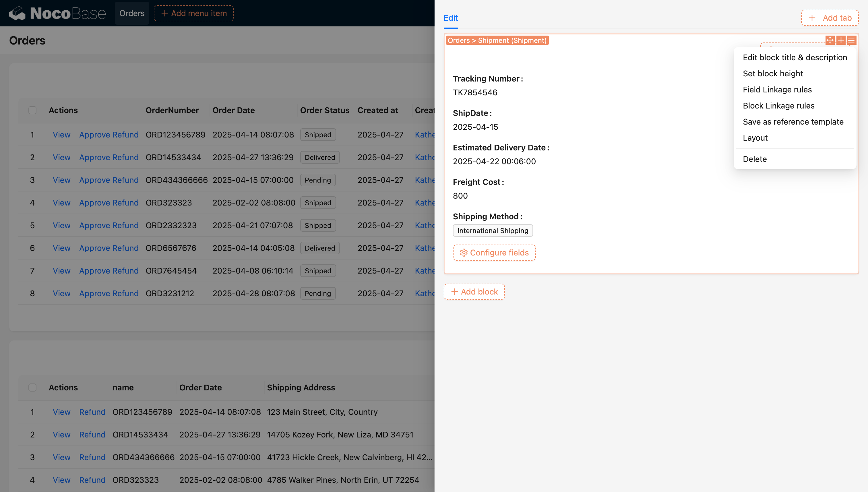Toggle header checkbox in second orders table
This screenshot has width=868, height=492.
[32, 388]
